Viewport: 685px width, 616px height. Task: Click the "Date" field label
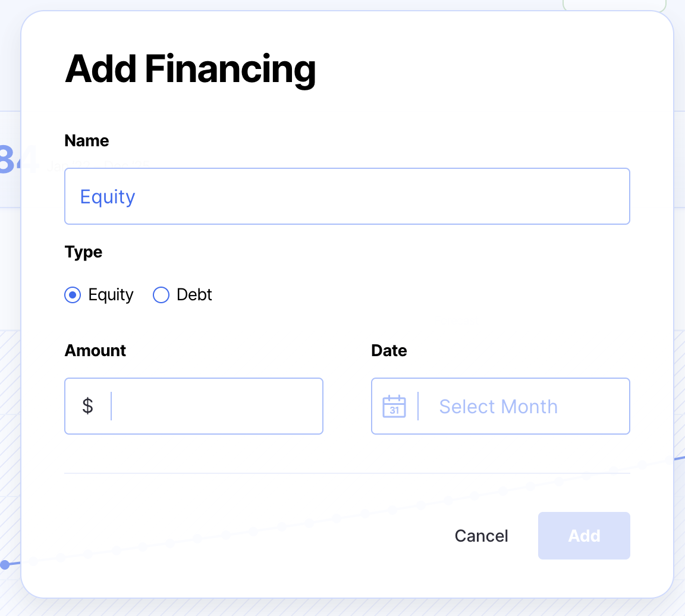[389, 351]
